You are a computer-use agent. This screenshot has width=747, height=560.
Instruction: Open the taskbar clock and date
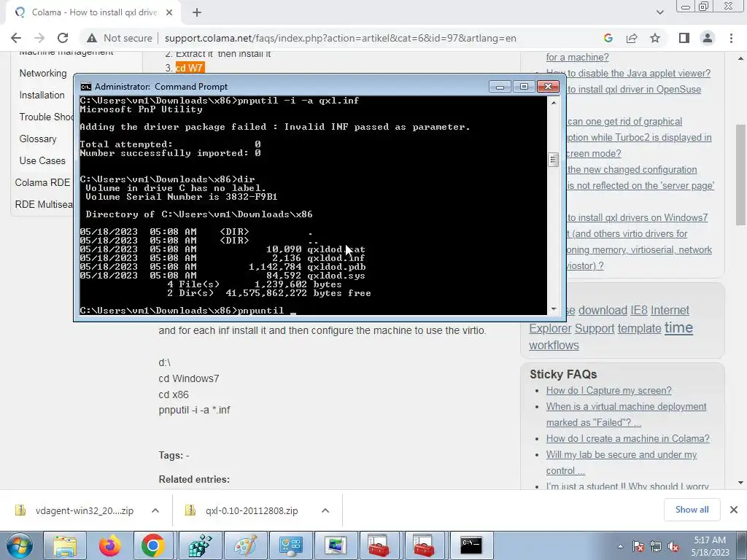point(710,546)
